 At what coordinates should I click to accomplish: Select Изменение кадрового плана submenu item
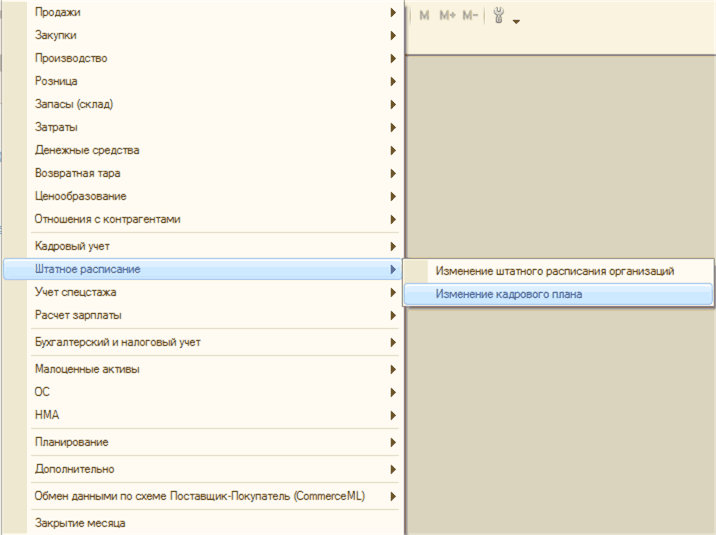pyautogui.click(x=509, y=294)
